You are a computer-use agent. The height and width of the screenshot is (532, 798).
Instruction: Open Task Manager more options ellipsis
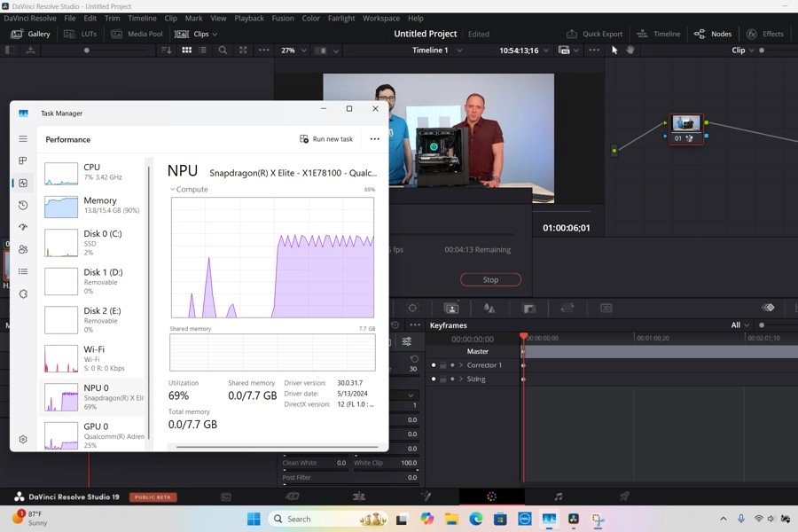click(374, 139)
